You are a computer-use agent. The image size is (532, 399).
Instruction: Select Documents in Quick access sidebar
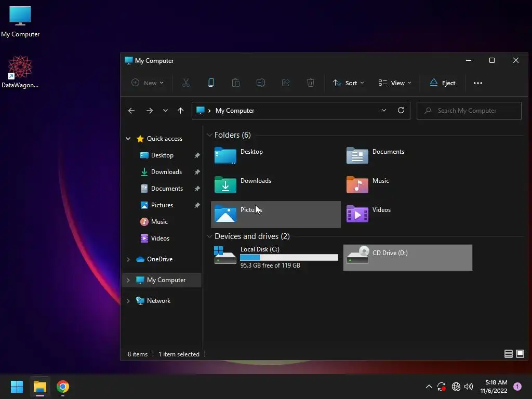tap(167, 188)
